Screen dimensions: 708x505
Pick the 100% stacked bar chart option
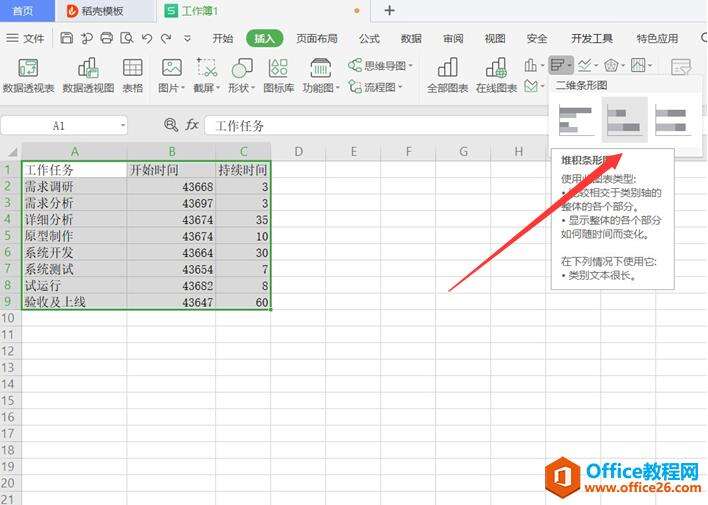[x=673, y=121]
